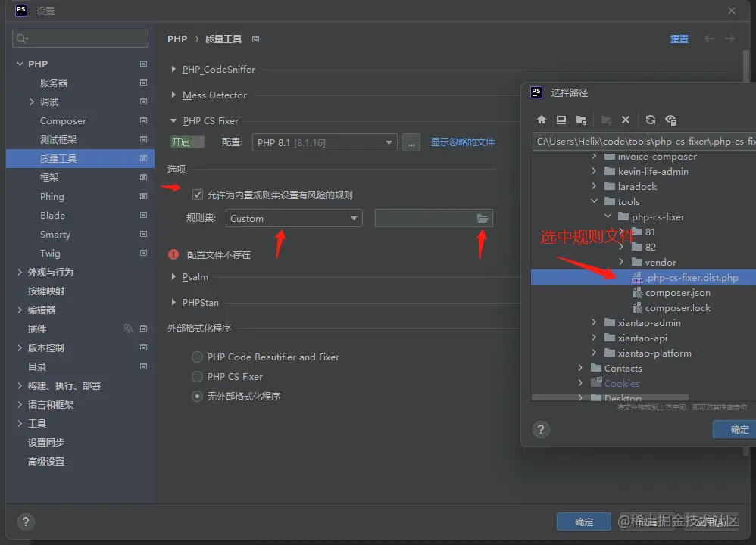Click the back arrow in settings header
756x545 pixels.
pos(709,39)
